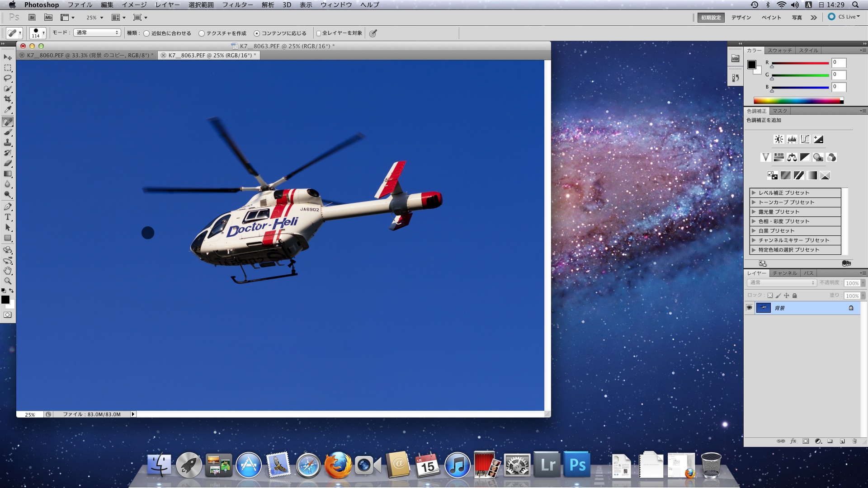Select the Zoom tool in toolbox

pyautogui.click(x=8, y=281)
